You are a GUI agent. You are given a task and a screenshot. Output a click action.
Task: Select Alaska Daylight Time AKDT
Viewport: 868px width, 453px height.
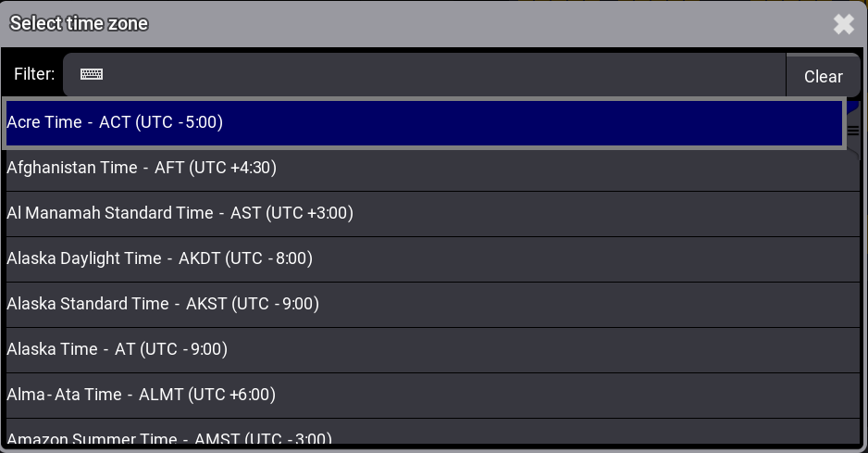coord(432,259)
